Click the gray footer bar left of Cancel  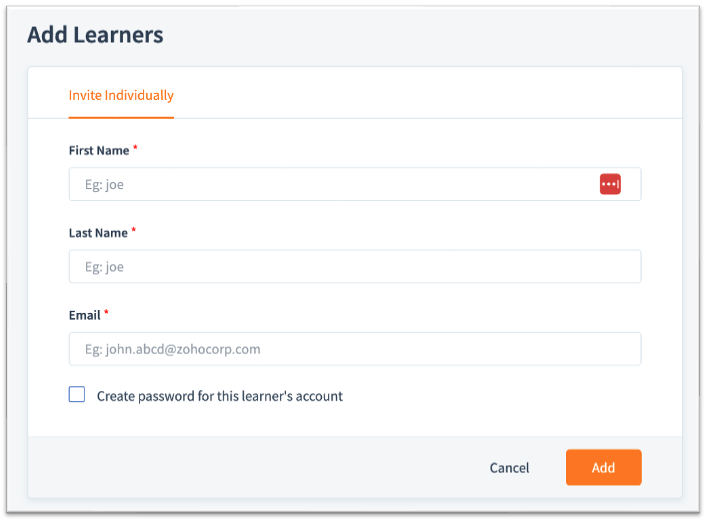pyautogui.click(x=250, y=467)
